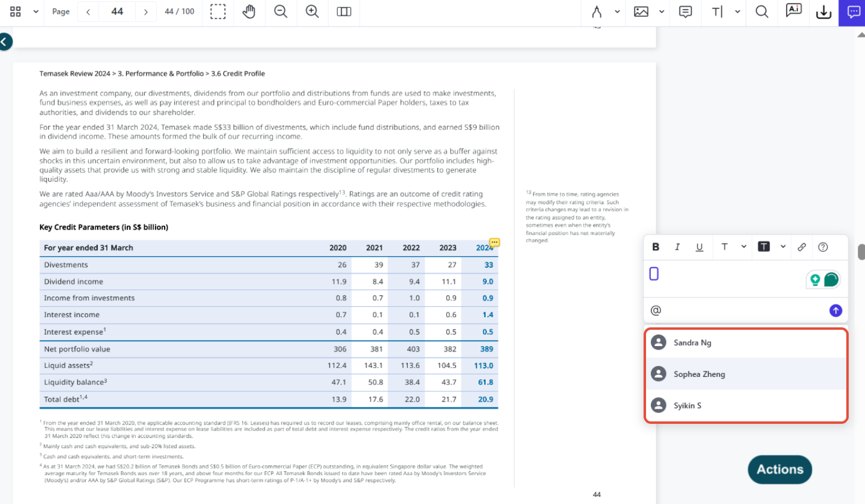Open the Actions button
Viewport: 865px width, 504px height.
coord(780,470)
